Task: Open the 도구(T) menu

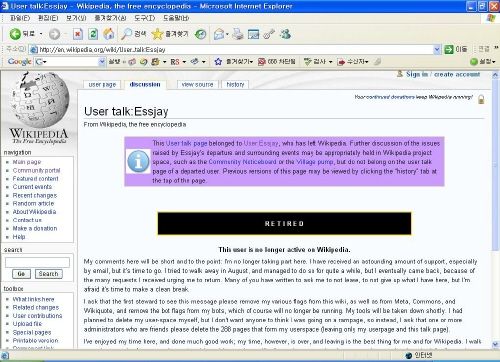Action: click(145, 18)
